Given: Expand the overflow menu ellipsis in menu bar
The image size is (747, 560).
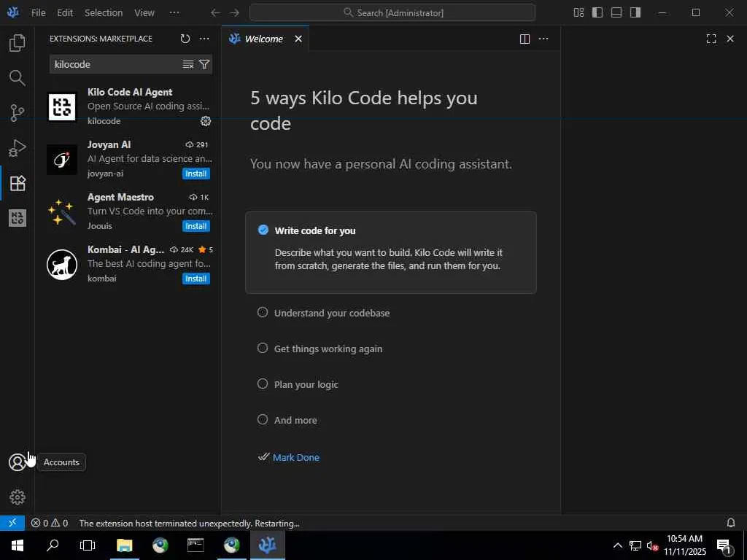Looking at the screenshot, I should 174,13.
